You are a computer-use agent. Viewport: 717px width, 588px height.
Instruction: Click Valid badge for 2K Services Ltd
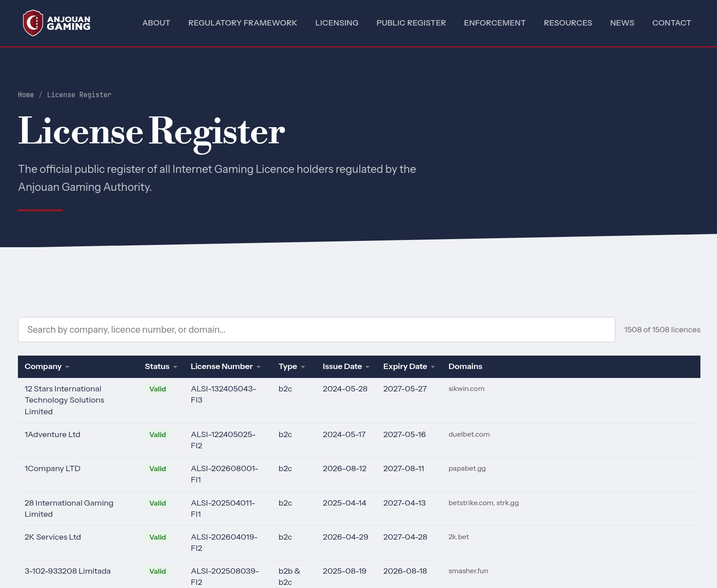click(158, 537)
